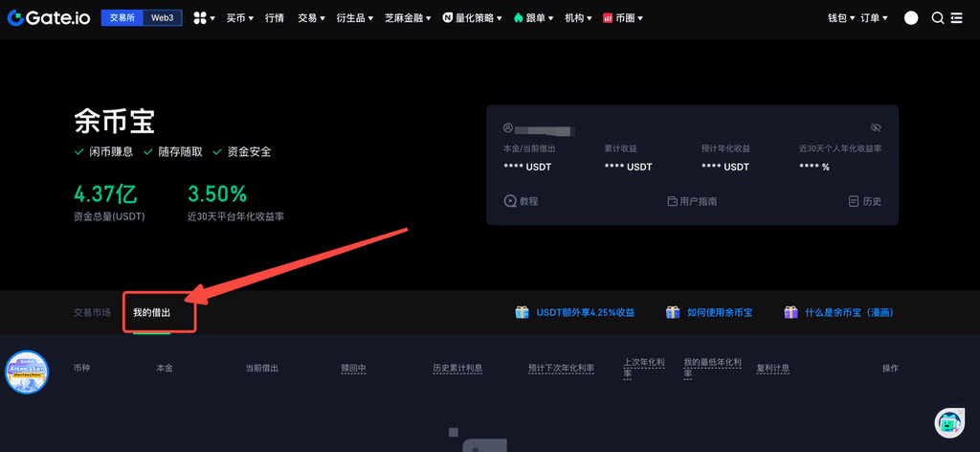Click the search magnifier icon
The width and height of the screenshot is (980, 452).
pyautogui.click(x=937, y=18)
